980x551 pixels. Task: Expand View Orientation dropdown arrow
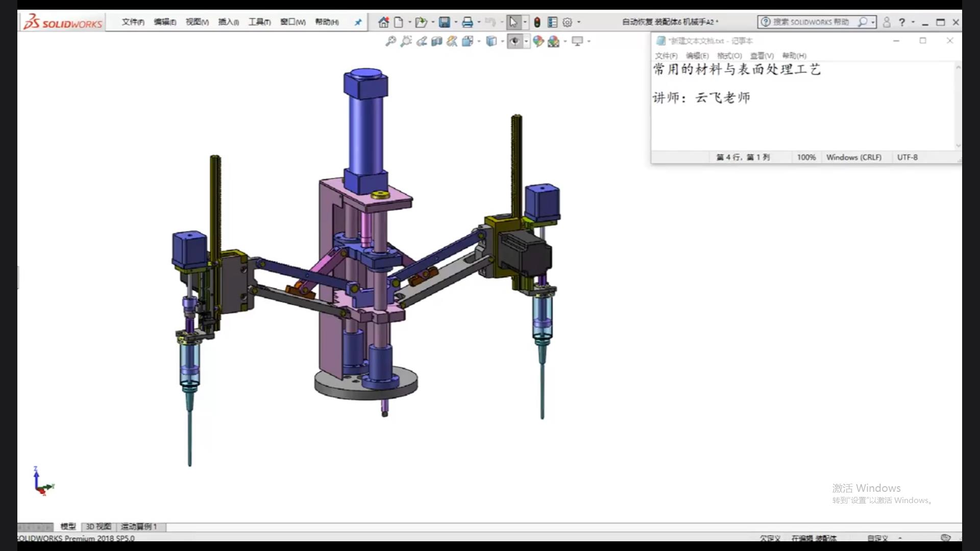[479, 41]
